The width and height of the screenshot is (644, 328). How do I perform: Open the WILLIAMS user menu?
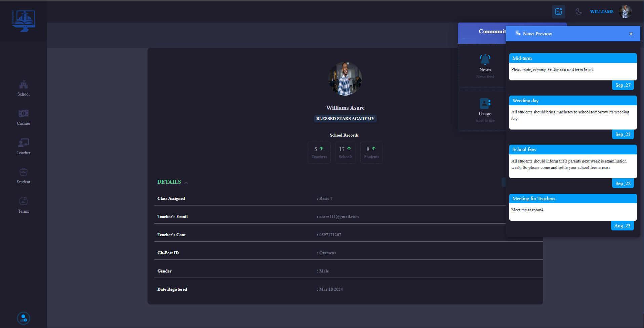(601, 12)
